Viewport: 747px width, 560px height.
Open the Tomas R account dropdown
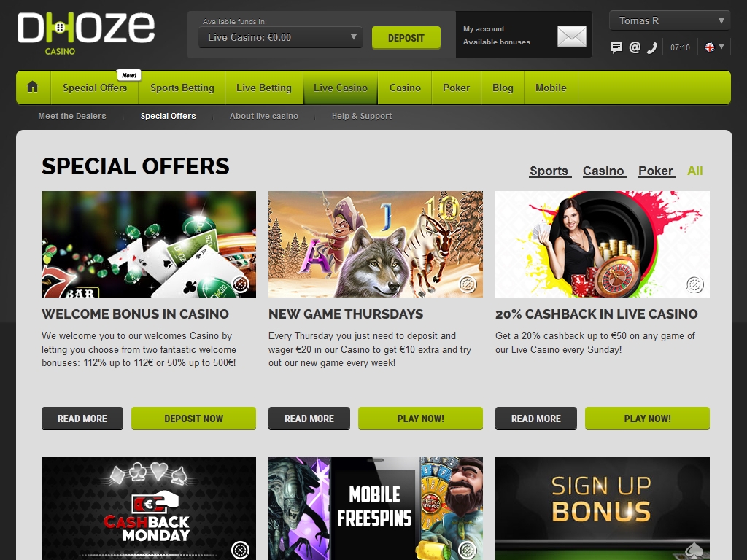(x=670, y=21)
